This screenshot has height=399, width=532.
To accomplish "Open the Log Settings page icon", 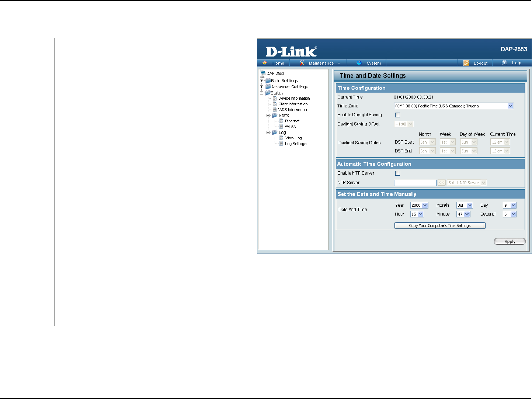I will point(281,144).
